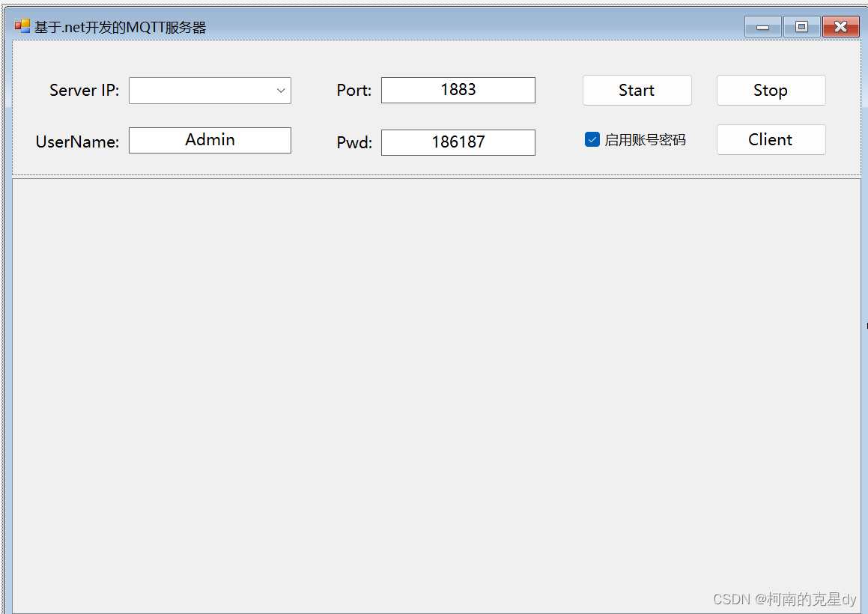This screenshot has height=614, width=868.
Task: Click the CSDN watermark text
Action: click(784, 599)
